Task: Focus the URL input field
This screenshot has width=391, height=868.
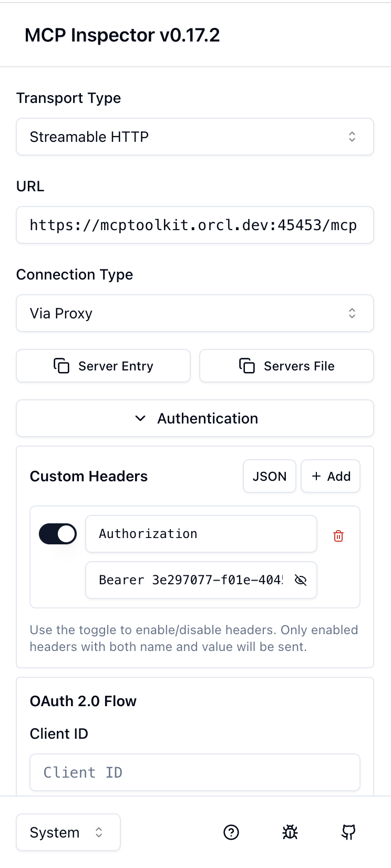Action: [x=195, y=225]
